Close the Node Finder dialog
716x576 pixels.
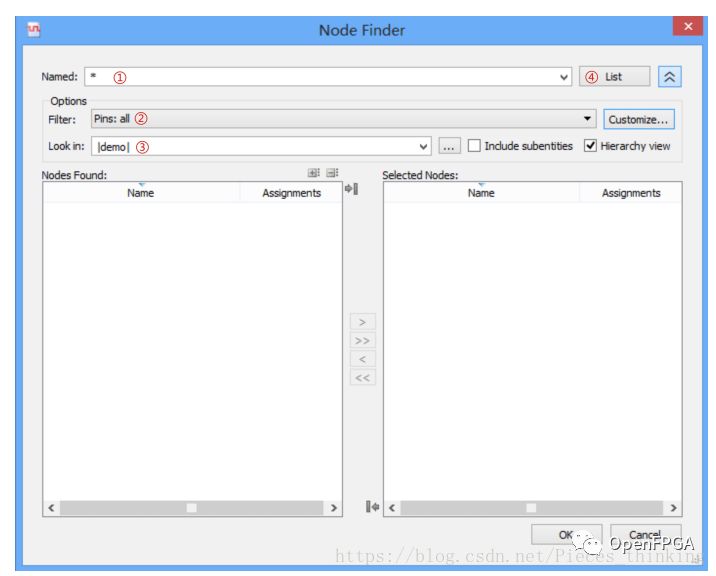coord(688,26)
